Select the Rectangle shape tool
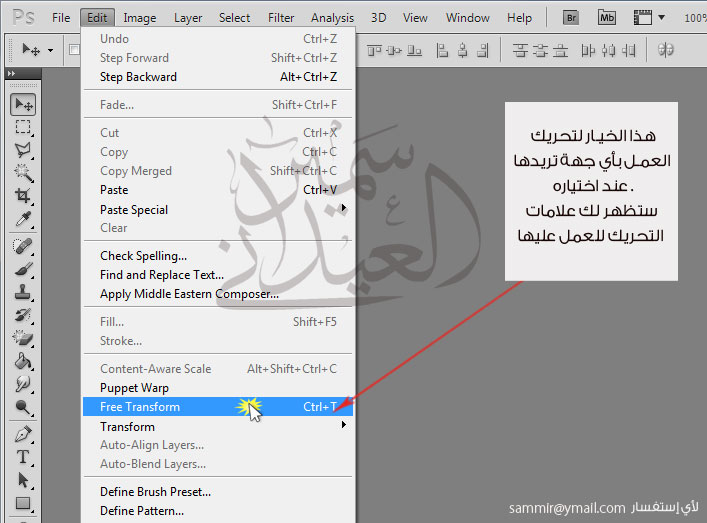The width and height of the screenshot is (707, 523). click(23, 503)
